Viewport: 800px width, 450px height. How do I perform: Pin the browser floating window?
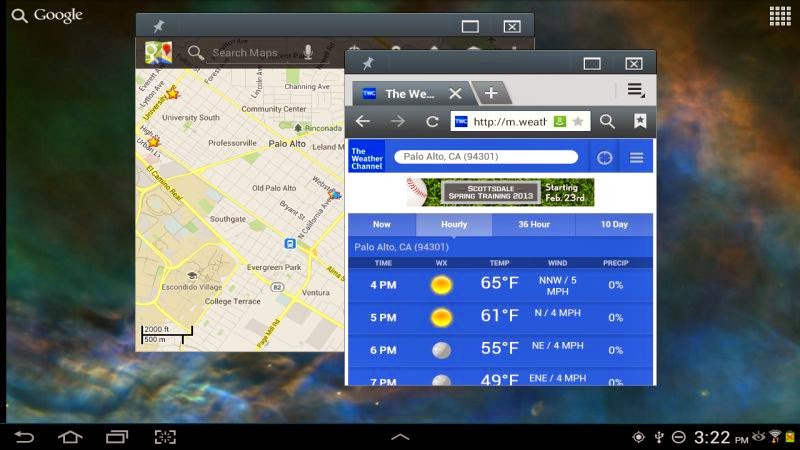[368, 63]
